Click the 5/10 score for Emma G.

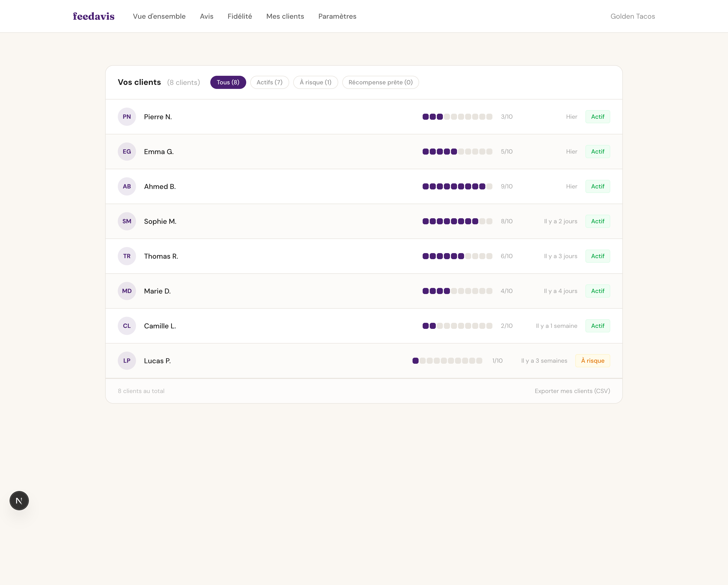point(507,152)
